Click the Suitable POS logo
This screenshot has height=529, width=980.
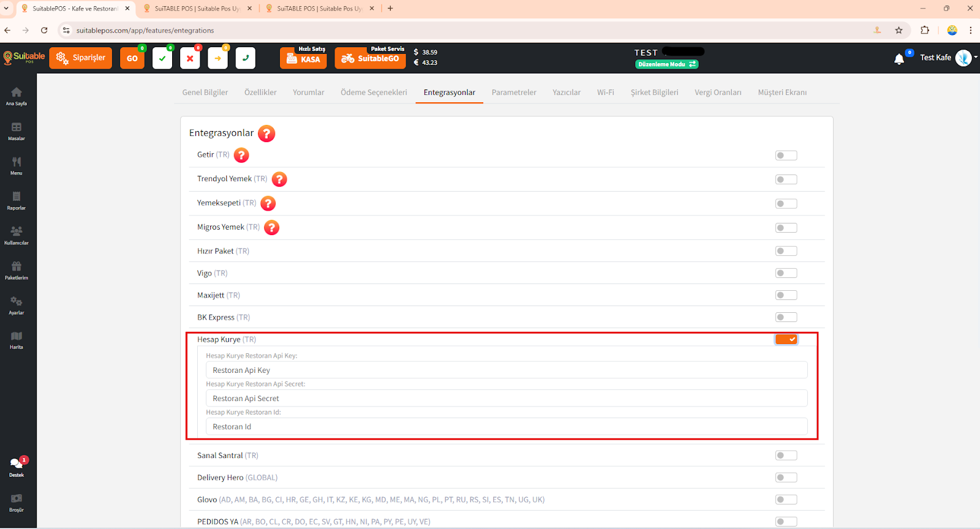pyautogui.click(x=24, y=58)
